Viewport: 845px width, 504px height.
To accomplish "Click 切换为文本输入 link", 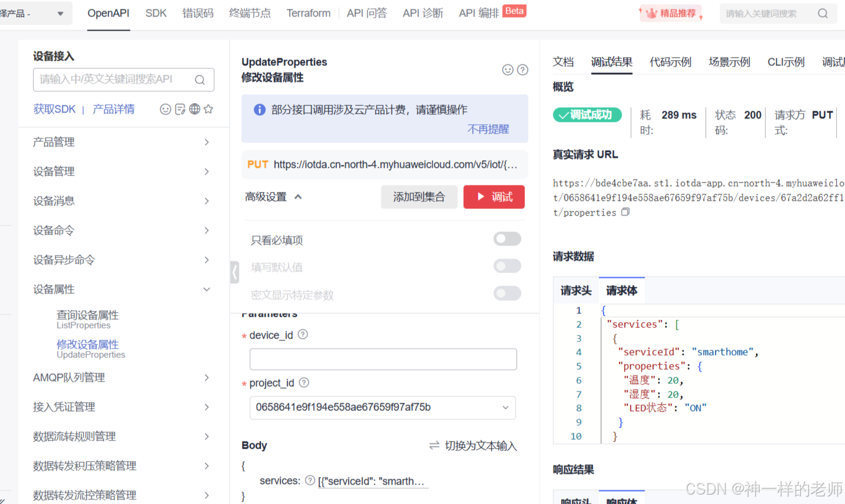I will 481,446.
